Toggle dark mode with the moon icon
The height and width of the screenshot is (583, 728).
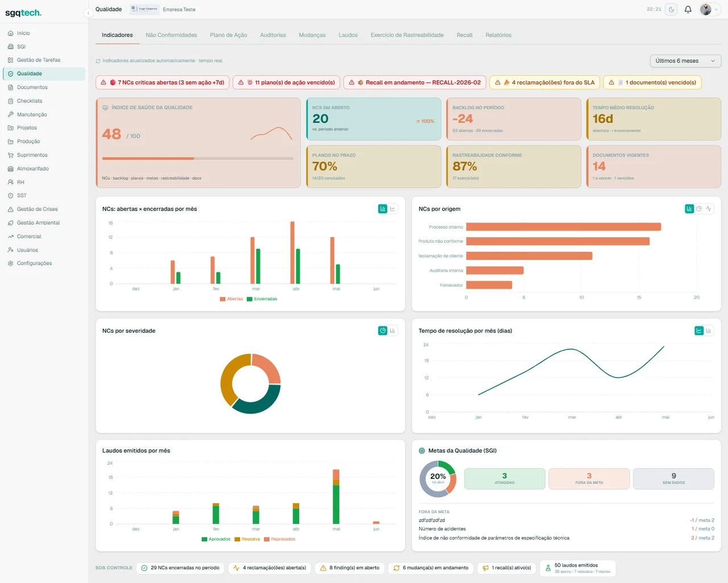tap(671, 9)
